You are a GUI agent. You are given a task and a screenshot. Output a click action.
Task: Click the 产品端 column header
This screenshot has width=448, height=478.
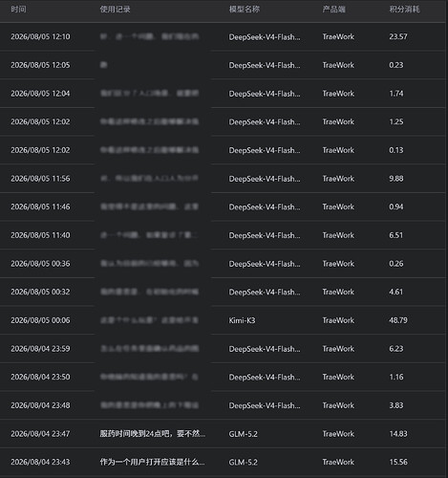point(333,10)
